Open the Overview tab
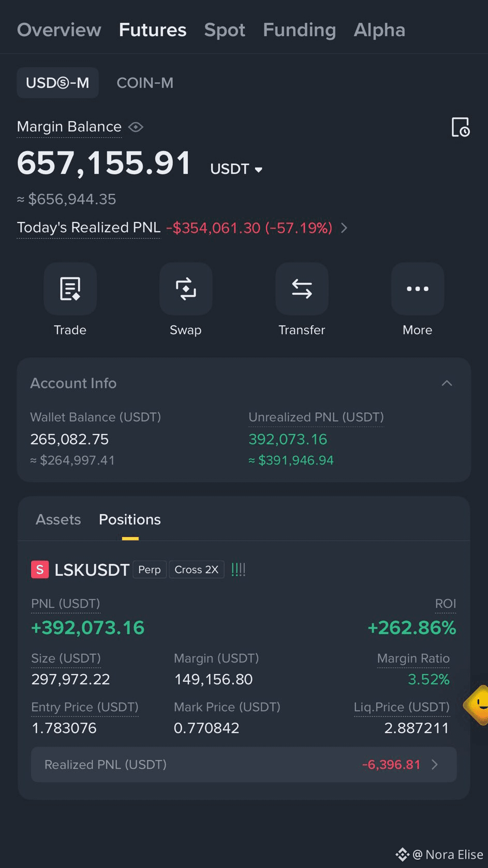Viewport: 488px width, 868px height. [59, 30]
